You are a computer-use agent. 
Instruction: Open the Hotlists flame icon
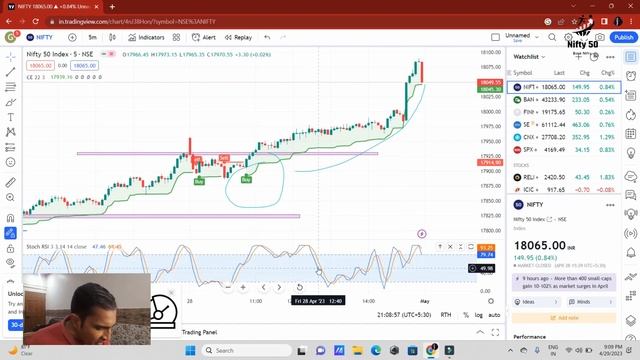pos(631,115)
